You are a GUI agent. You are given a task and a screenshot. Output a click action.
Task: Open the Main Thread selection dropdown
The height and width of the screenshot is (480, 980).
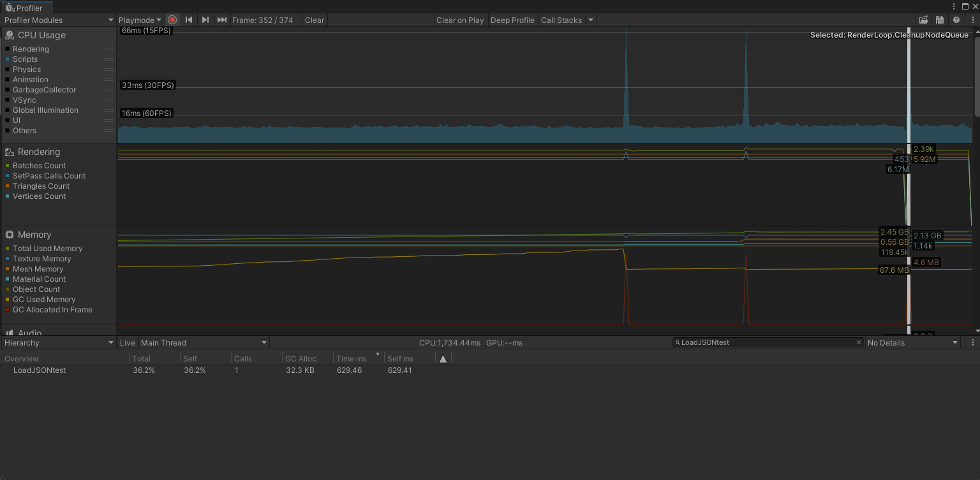click(x=204, y=342)
